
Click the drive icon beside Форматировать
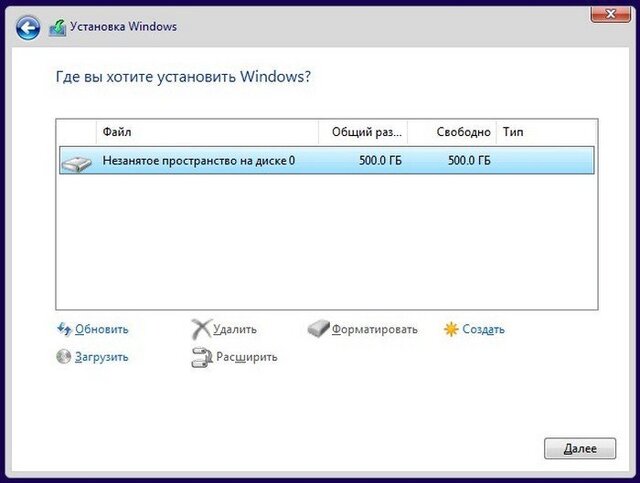tap(318, 329)
